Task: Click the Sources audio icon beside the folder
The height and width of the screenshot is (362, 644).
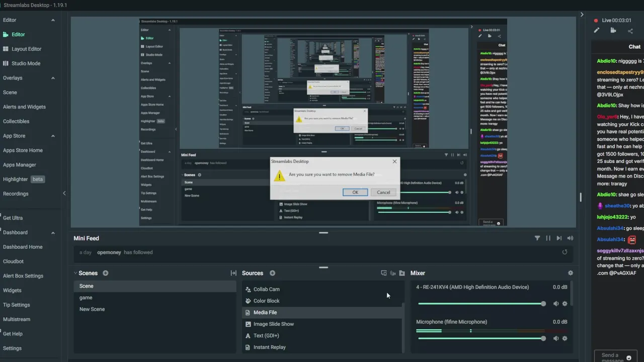Action: coord(393,273)
